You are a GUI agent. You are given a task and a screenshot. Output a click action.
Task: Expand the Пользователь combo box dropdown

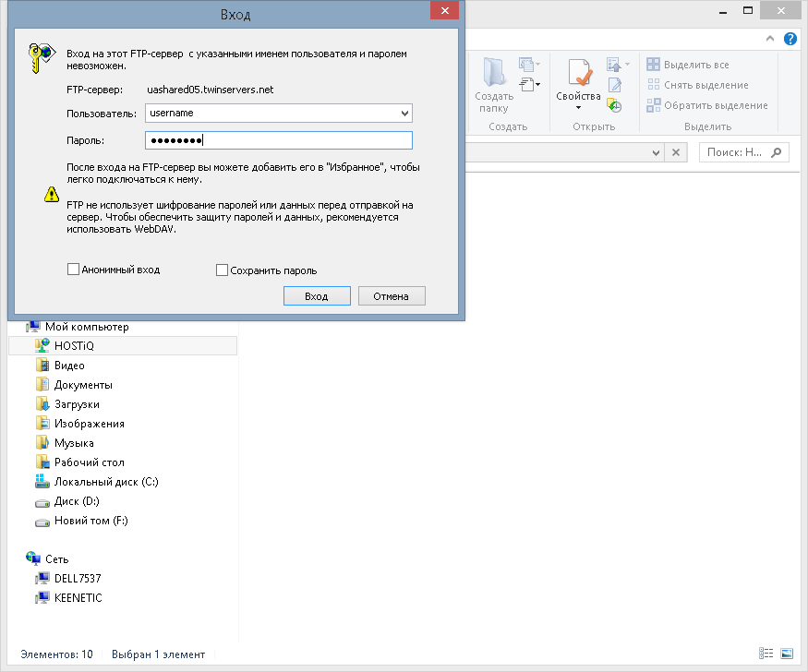pos(405,114)
